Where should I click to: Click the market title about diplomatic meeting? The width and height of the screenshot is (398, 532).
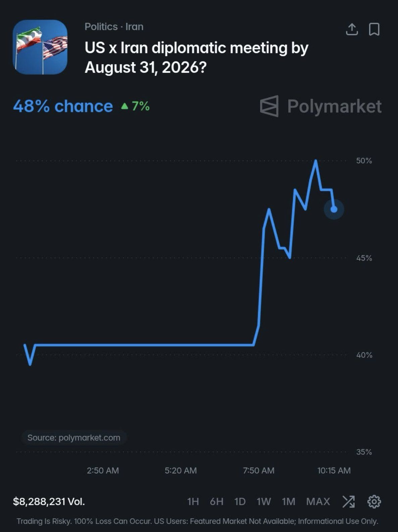pyautogui.click(x=196, y=57)
